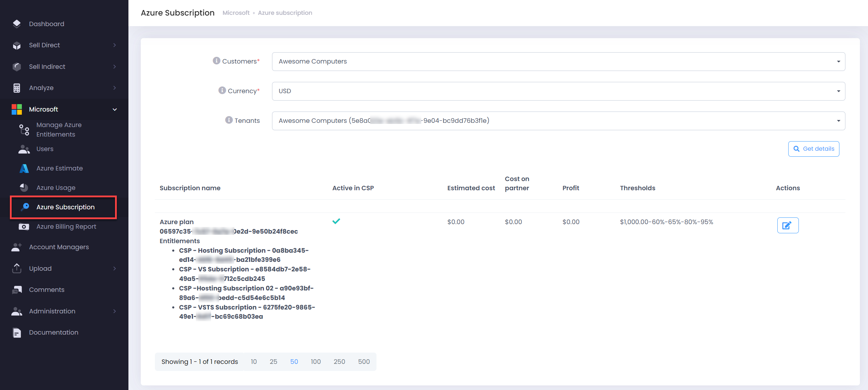Click the Account Managers icon

[x=17, y=247]
